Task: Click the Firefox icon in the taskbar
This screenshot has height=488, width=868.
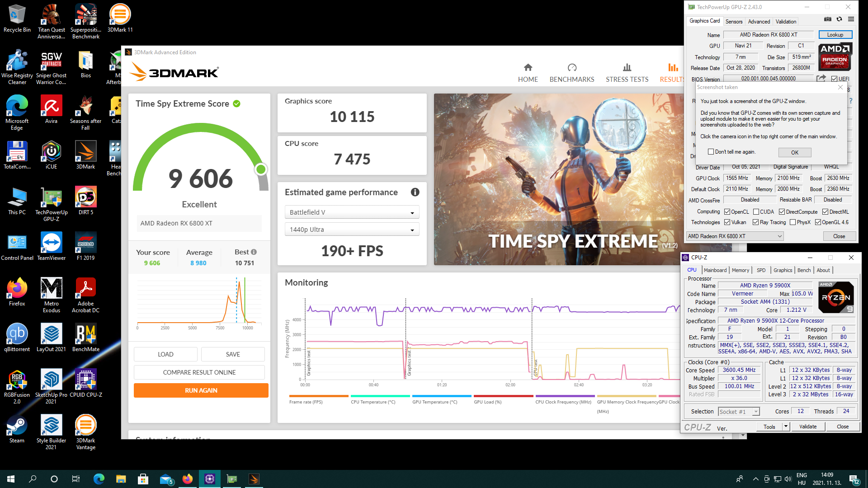Action: 188,479
